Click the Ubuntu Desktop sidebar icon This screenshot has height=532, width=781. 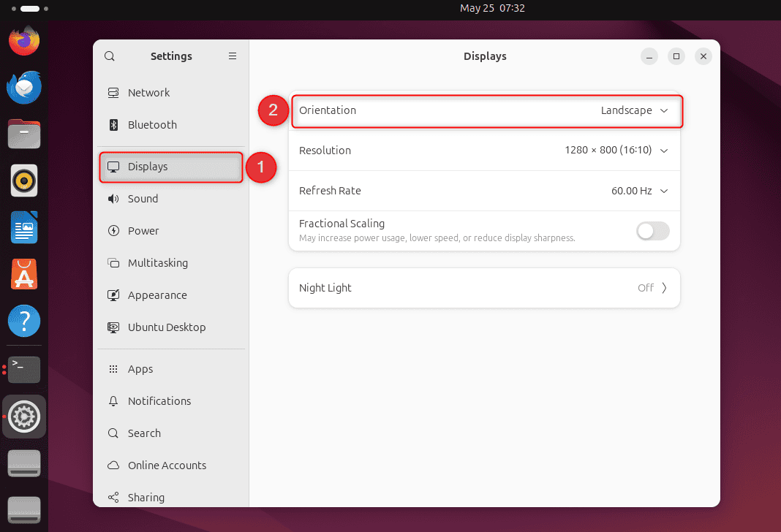[x=113, y=327]
